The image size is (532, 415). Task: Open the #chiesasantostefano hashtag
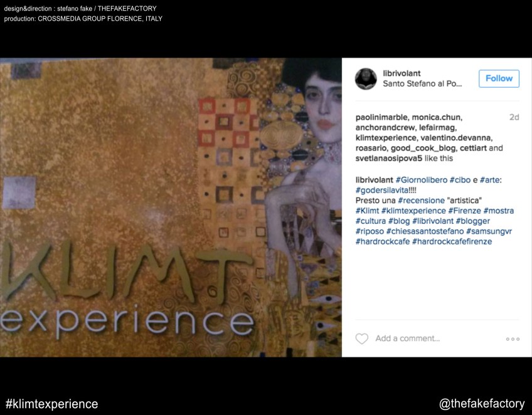coord(425,231)
